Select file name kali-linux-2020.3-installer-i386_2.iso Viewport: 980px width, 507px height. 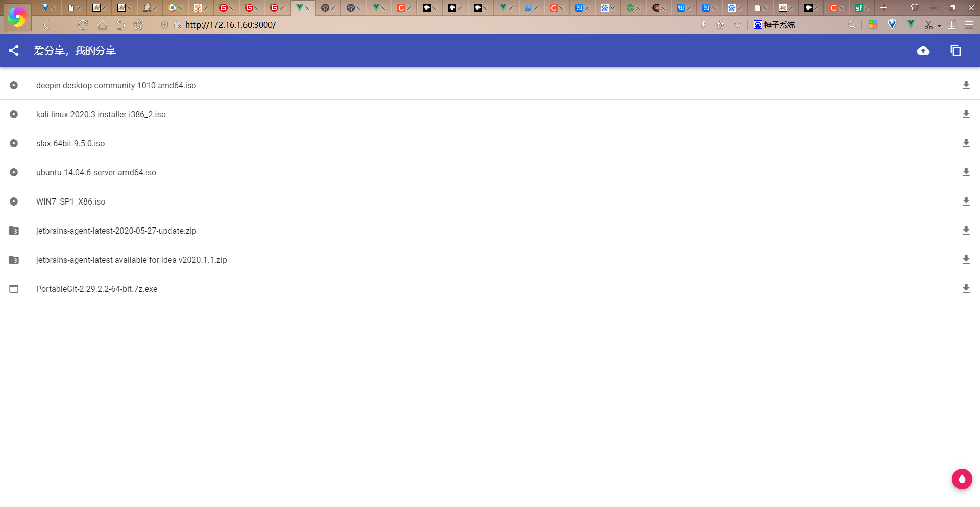[101, 114]
